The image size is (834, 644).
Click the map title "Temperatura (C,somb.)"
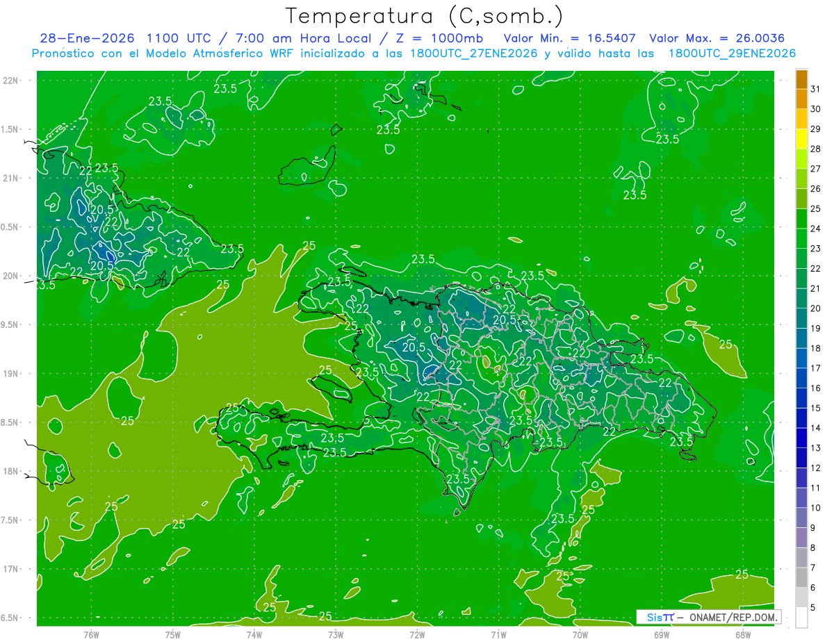(425, 16)
